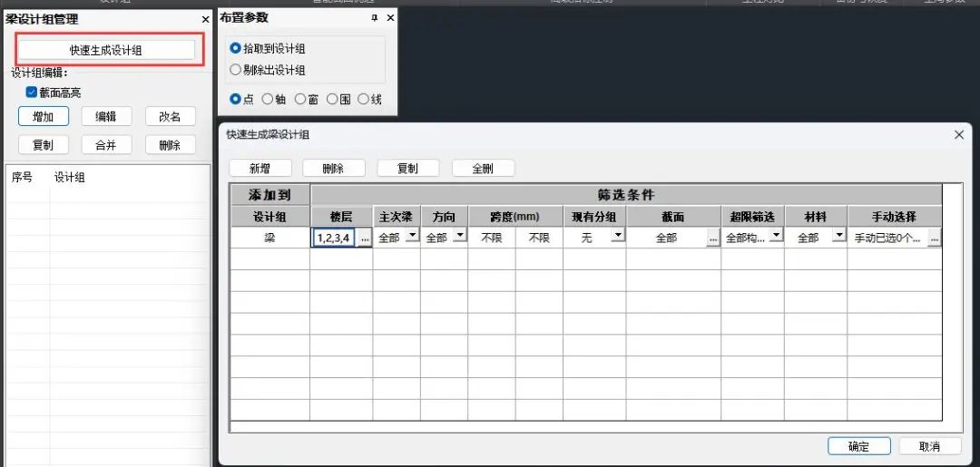Viewport: 980px width, 467px height.
Task: Click the 取消 button
Action: (930, 446)
